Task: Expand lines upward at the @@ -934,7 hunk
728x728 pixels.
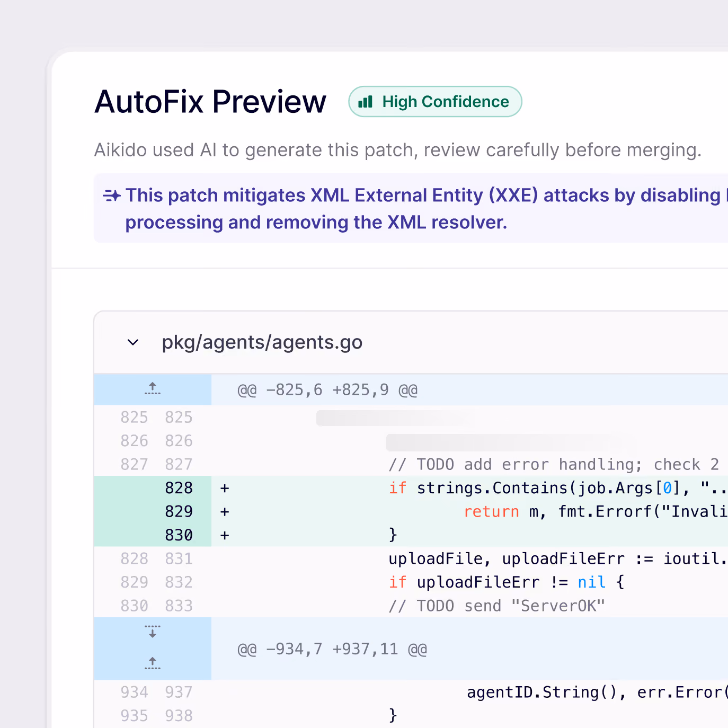Action: [153, 663]
